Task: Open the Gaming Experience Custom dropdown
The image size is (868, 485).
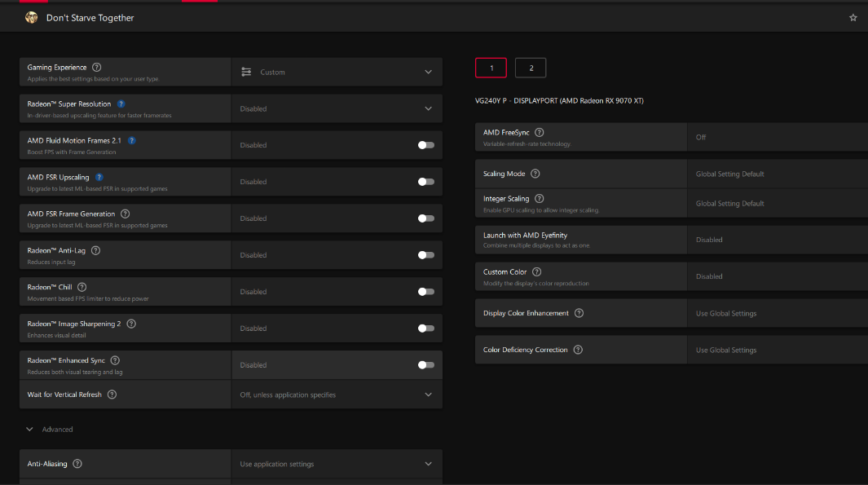Action: click(337, 72)
